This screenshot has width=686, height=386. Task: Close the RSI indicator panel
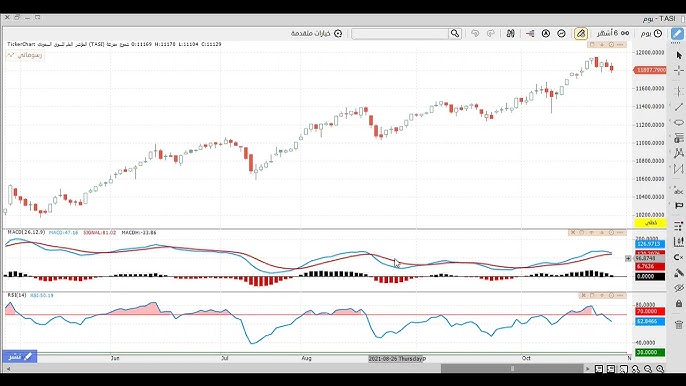pyautogui.click(x=583, y=295)
